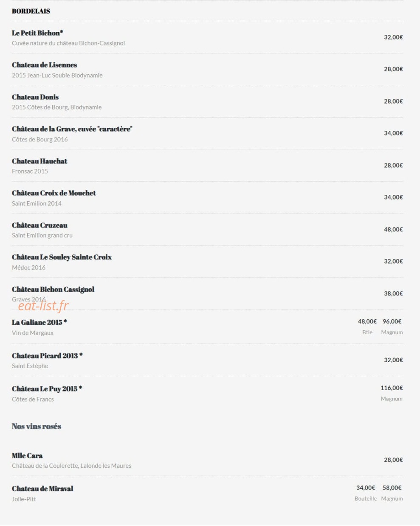Screen dimensions: 420x526
Task: Click the 96,00€ Magnum price for La Galiane
Action: coord(392,321)
